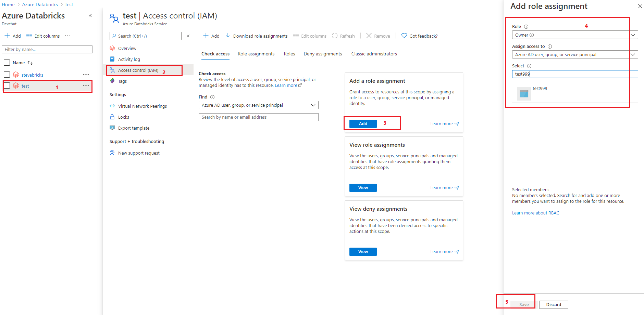Image resolution: width=644 pixels, height=315 pixels.
Task: Click Add in Add a role assignment card
Action: click(363, 124)
